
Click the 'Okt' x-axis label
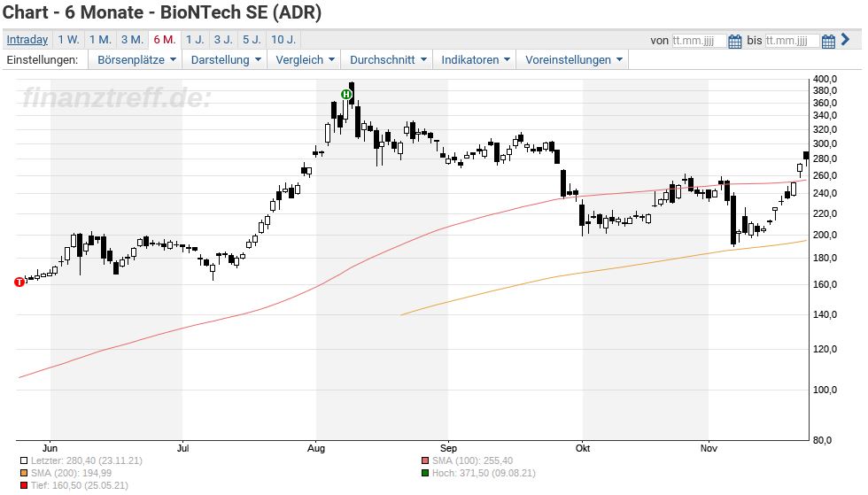pyautogui.click(x=583, y=448)
